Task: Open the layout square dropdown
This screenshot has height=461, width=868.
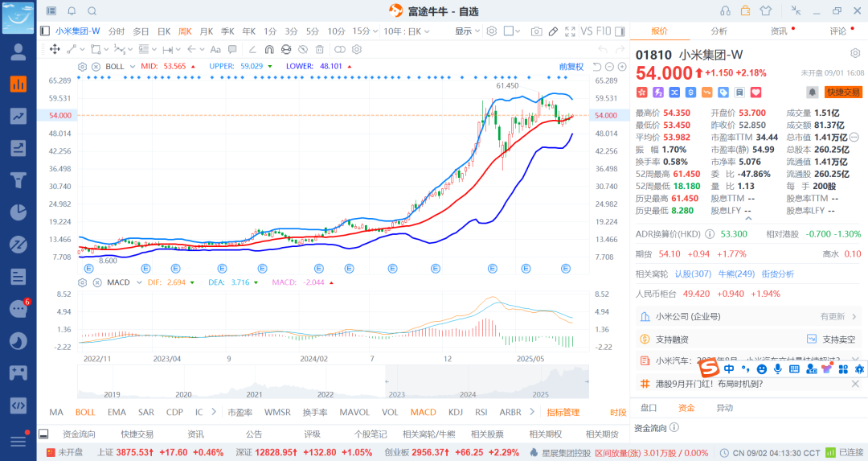Action: (x=512, y=31)
